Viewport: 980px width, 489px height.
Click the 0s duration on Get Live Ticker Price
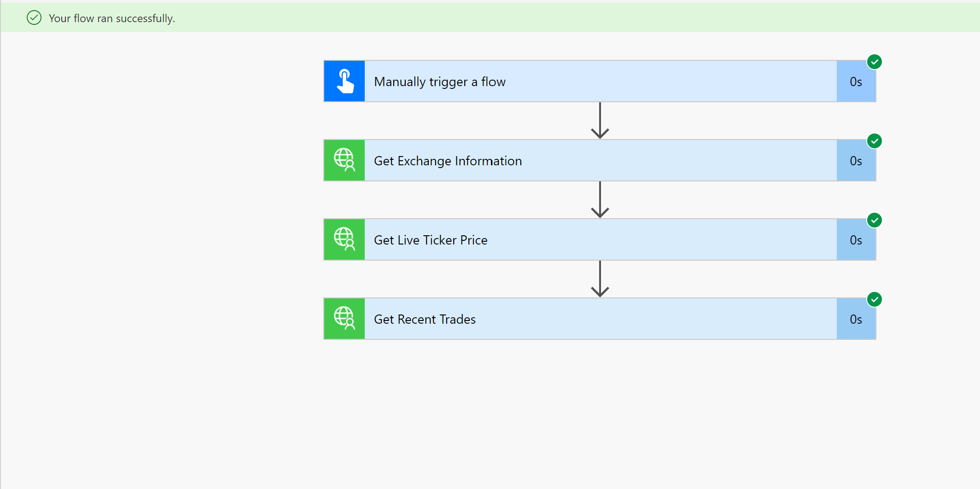pyautogui.click(x=856, y=240)
